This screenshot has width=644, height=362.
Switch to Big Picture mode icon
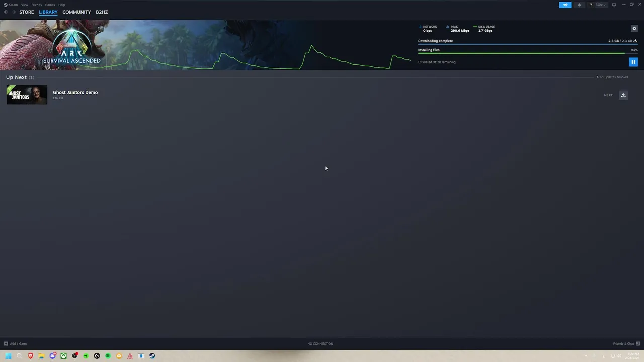coord(614,5)
